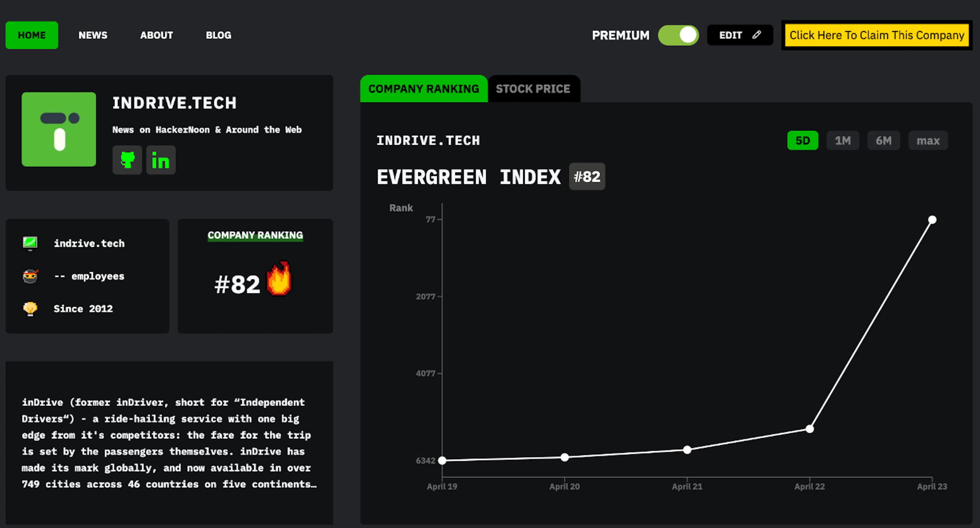Click Here To Claim This Company button

tap(877, 35)
